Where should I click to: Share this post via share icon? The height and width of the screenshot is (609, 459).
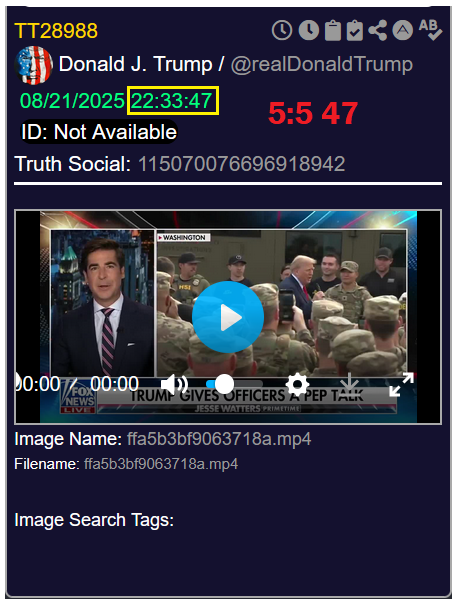(x=377, y=30)
